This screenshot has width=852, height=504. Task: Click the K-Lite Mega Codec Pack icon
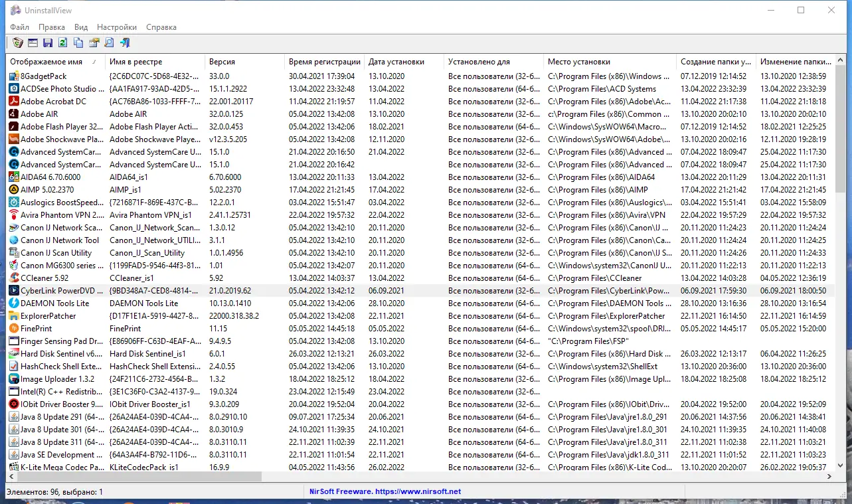pos(14,467)
